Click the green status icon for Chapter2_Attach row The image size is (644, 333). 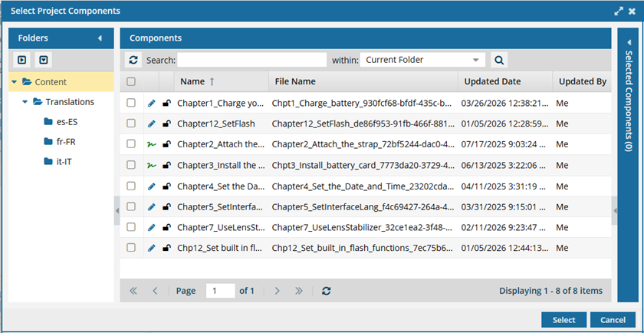coord(151,144)
